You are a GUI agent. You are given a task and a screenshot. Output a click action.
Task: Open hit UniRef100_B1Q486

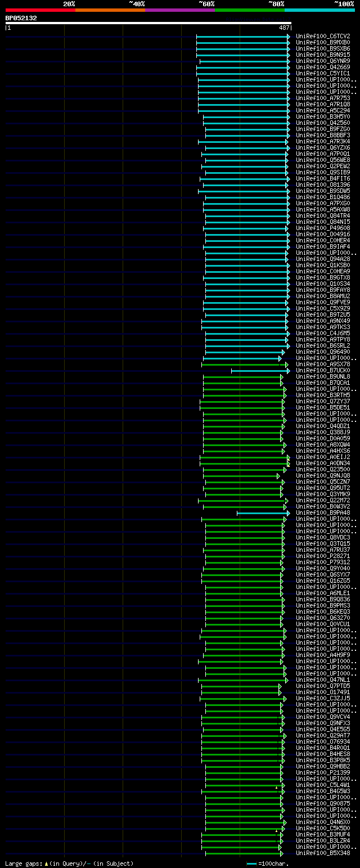tap(323, 197)
